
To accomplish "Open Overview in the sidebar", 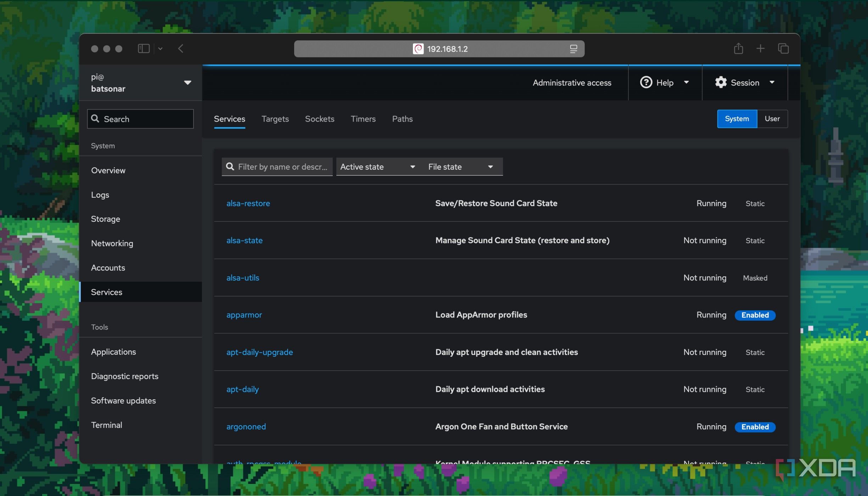I will tap(140, 170).
